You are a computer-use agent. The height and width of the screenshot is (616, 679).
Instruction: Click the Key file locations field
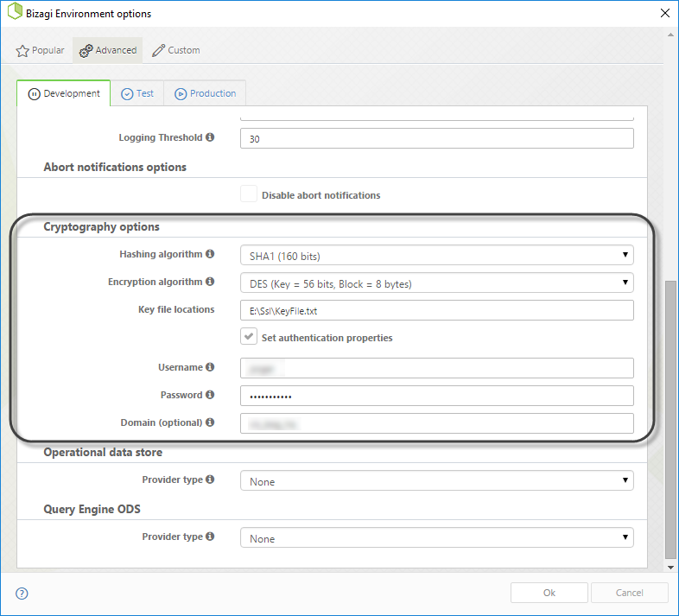click(x=437, y=311)
